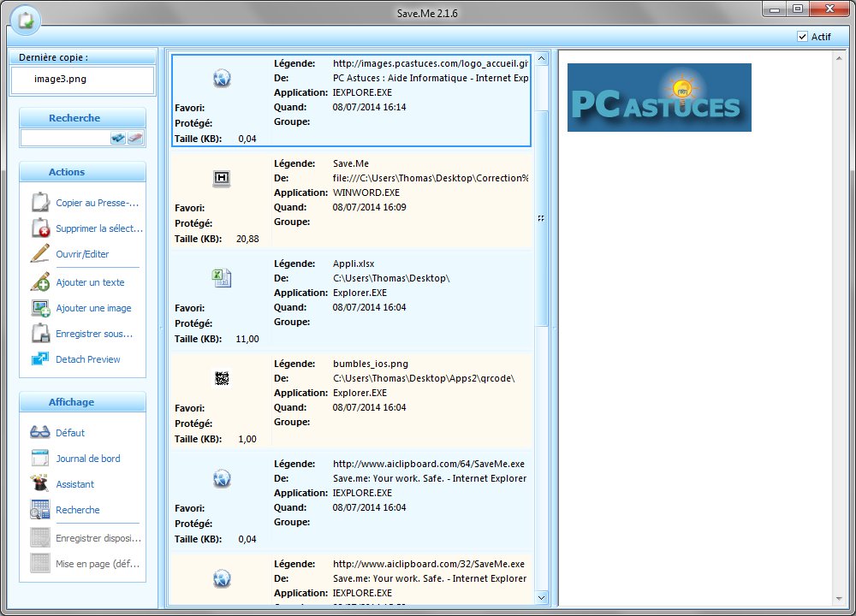856x616 pixels.
Task: Select the bumbles_ios.png légende text
Action: [x=370, y=364]
